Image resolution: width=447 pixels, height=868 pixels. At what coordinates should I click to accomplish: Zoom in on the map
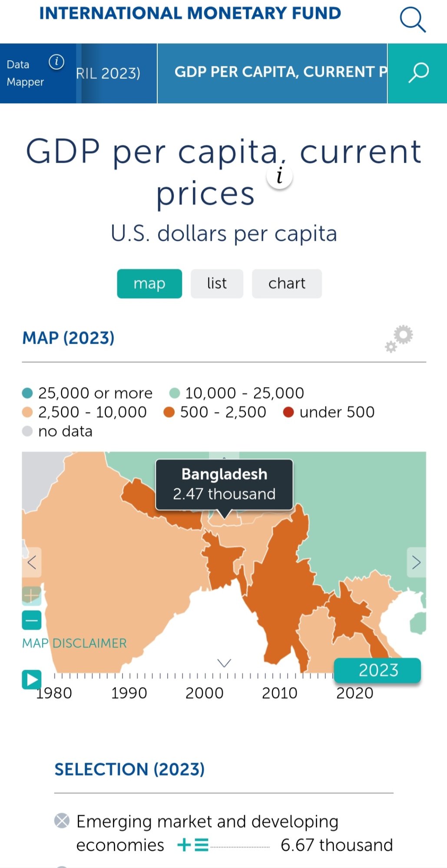(32, 596)
